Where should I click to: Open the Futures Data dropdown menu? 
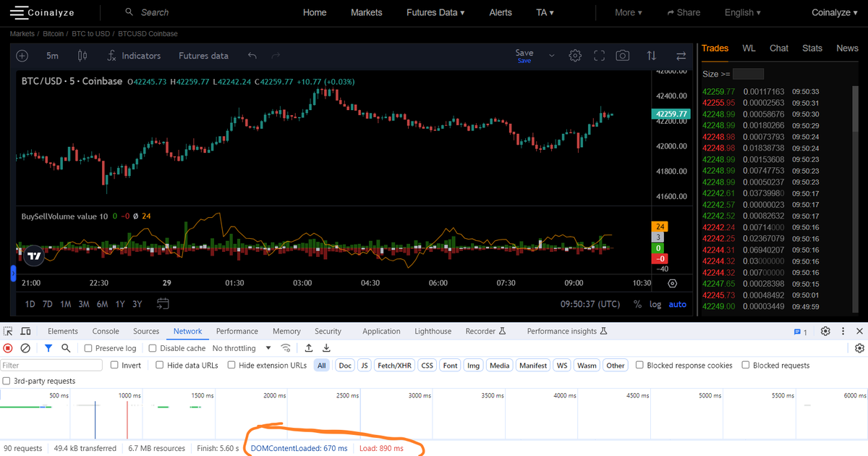(x=435, y=12)
